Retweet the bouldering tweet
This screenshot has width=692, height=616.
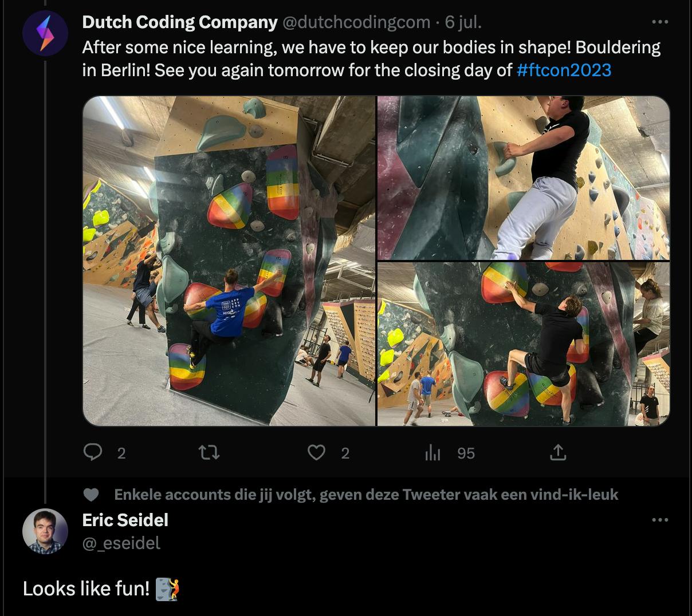coord(209,453)
